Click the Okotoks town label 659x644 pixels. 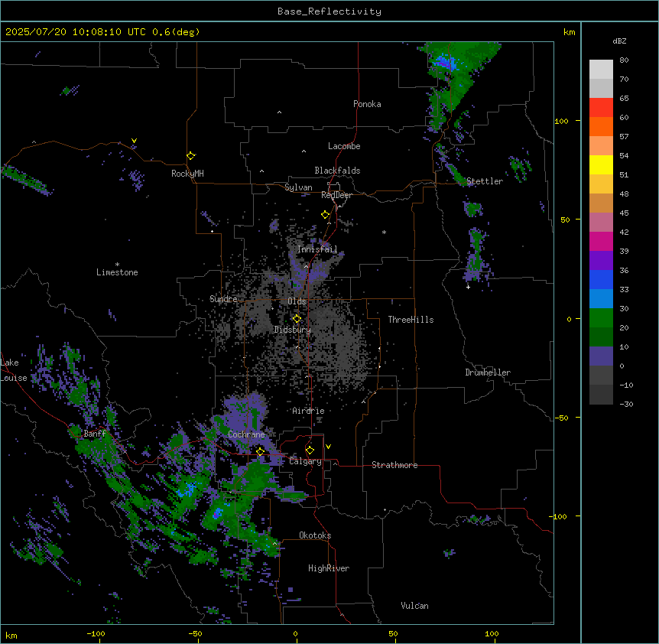click(x=315, y=535)
